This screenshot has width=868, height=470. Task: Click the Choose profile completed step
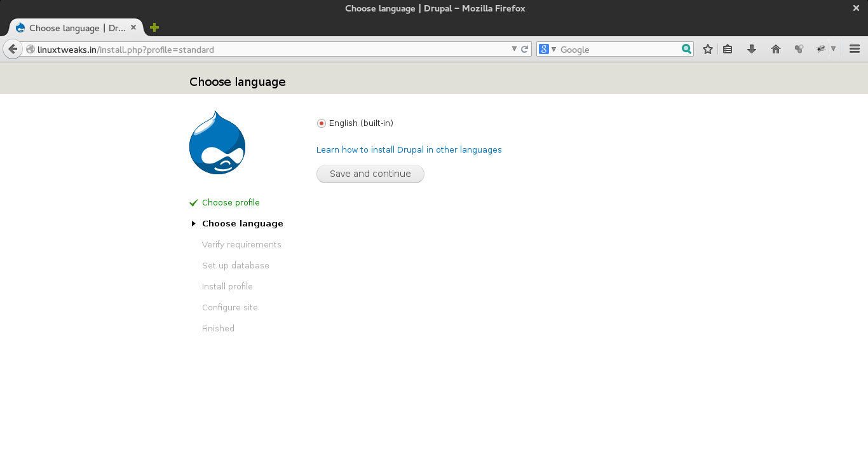point(231,202)
